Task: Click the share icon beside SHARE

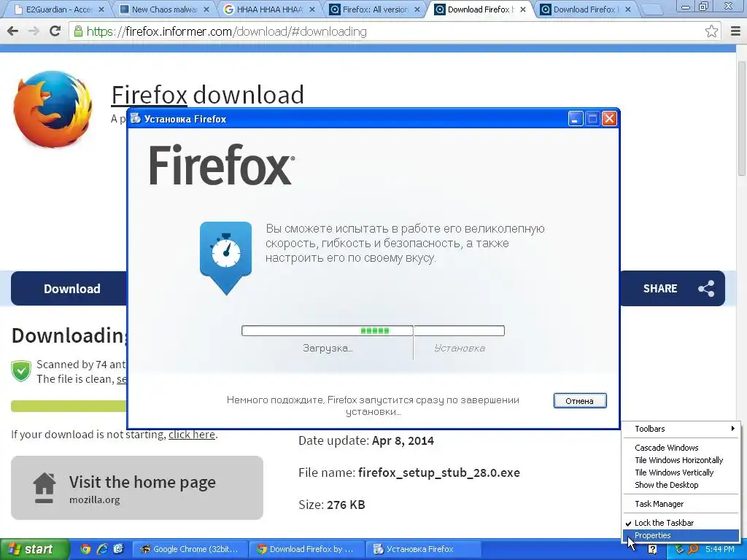Action: 706,289
